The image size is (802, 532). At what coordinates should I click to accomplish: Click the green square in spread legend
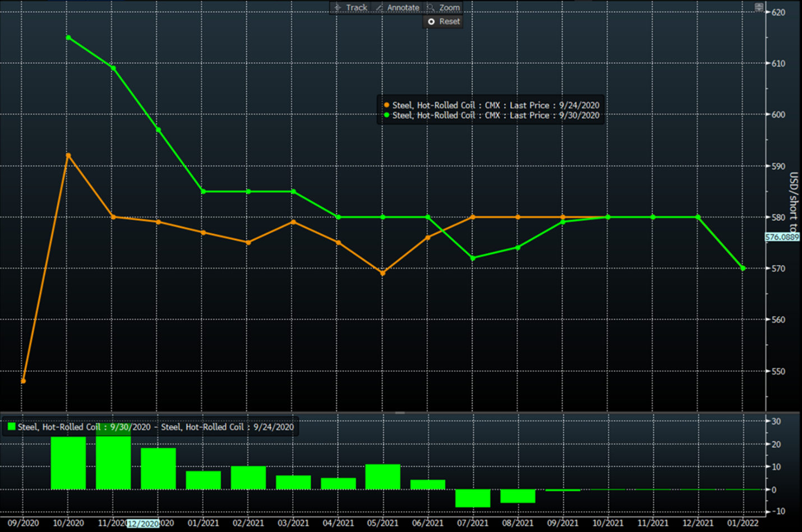click(11, 427)
